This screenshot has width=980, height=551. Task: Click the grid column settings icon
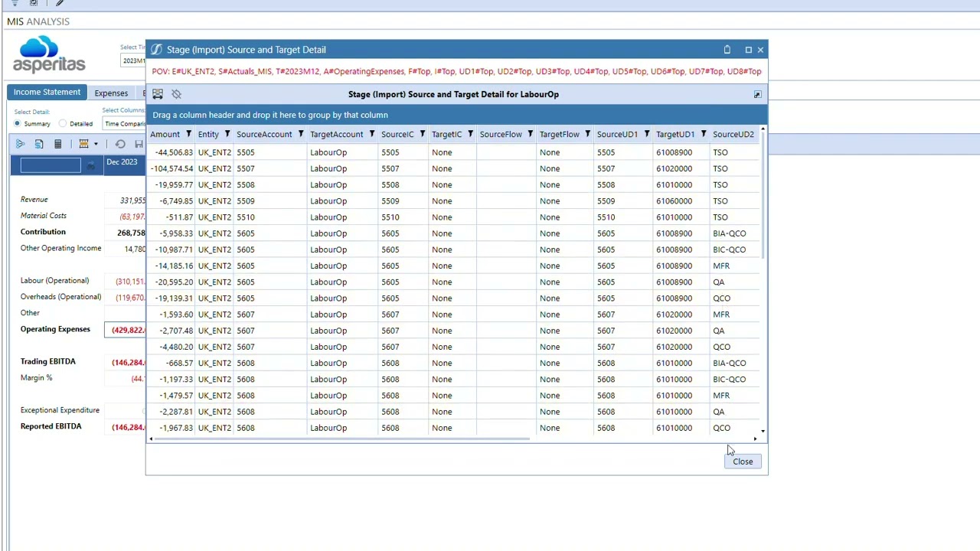click(158, 94)
